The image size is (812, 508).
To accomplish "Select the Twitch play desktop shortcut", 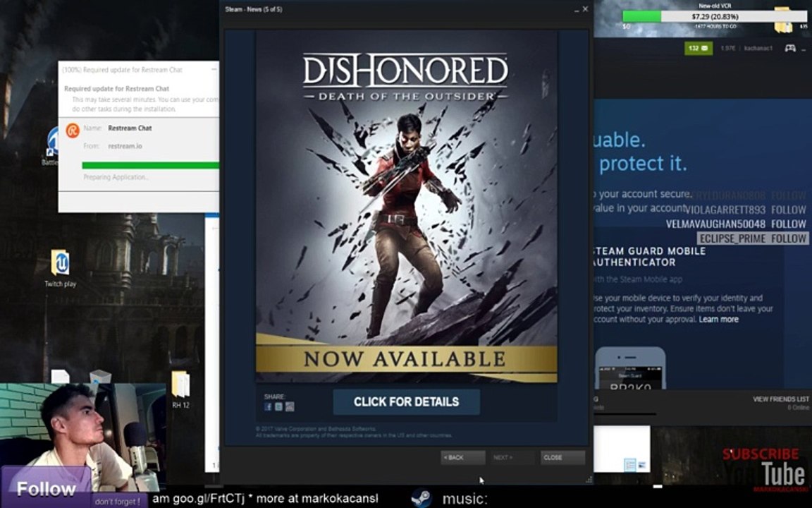I will click(60, 269).
